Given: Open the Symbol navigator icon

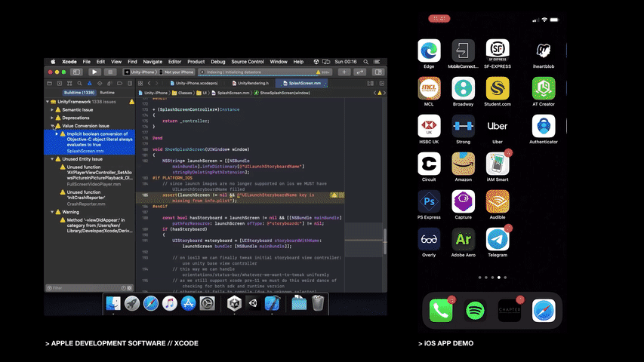Looking at the screenshot, I should click(69, 83).
